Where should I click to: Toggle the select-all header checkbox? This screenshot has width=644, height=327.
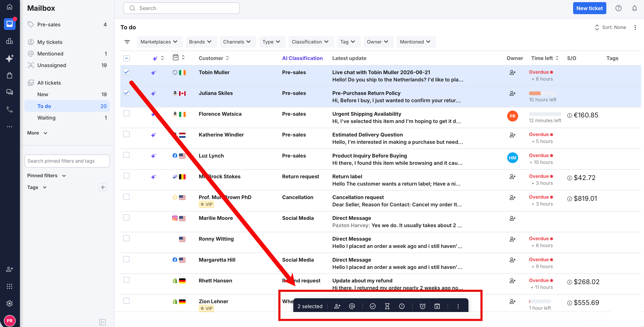127,58
